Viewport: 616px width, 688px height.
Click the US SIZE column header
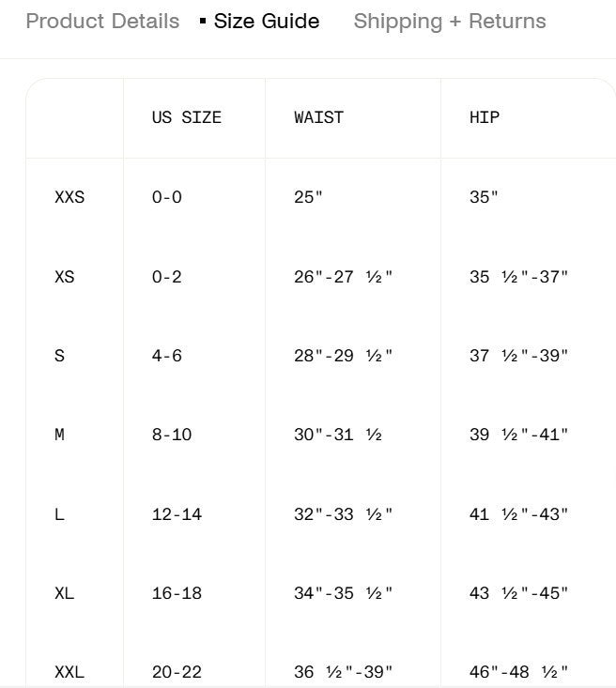(187, 117)
